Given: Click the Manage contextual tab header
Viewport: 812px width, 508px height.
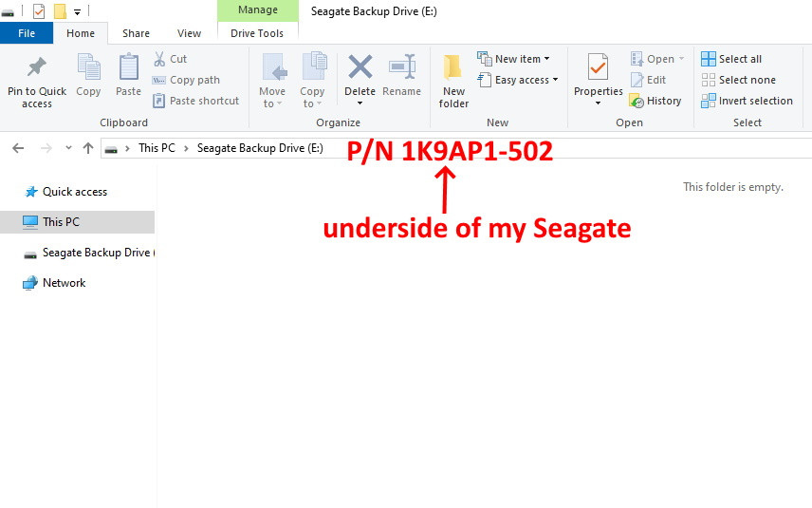Looking at the screenshot, I should tap(258, 10).
